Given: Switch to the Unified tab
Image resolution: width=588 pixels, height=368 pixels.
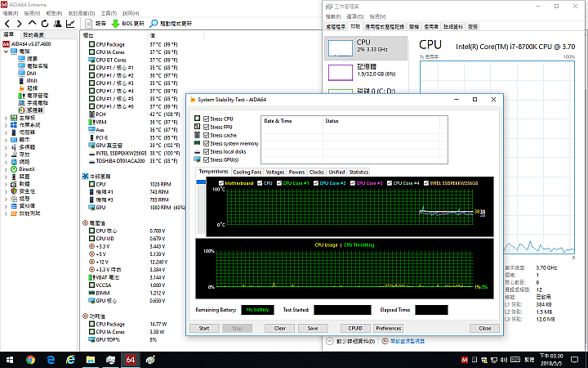Looking at the screenshot, I should 336,172.
